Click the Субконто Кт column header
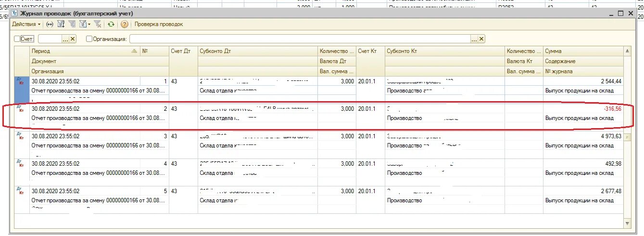The image size is (644, 236). pyautogui.click(x=445, y=51)
